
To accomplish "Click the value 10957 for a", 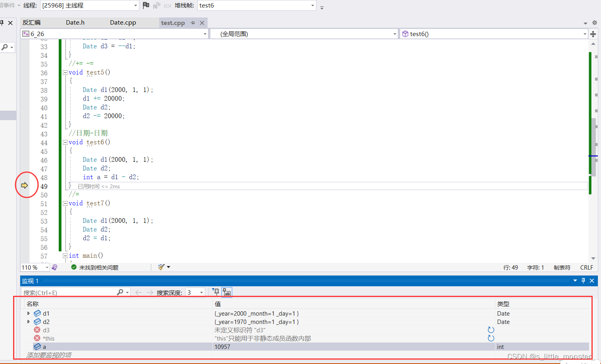I will 222,347.
